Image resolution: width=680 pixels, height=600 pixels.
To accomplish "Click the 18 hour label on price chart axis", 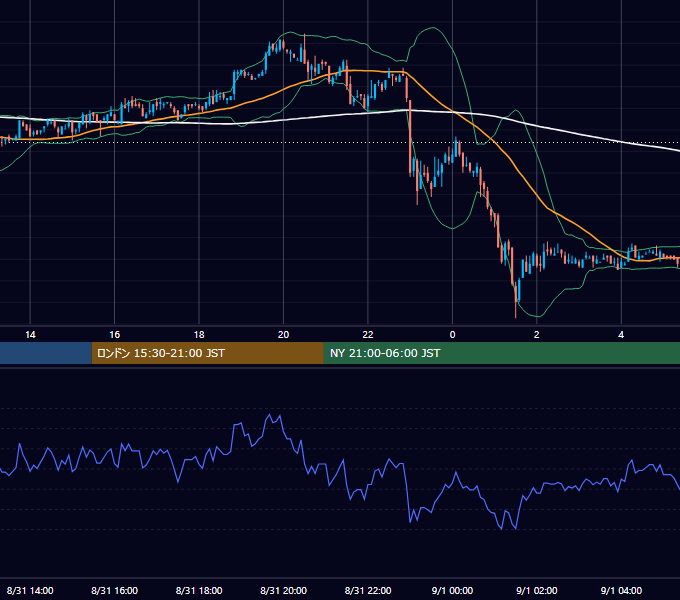I will tap(199, 335).
